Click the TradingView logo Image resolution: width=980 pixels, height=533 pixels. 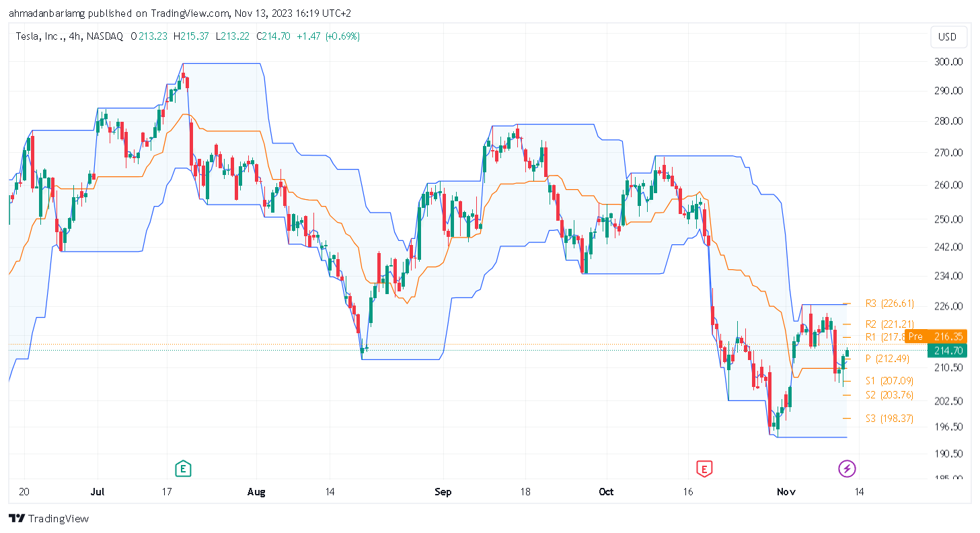click(x=48, y=519)
